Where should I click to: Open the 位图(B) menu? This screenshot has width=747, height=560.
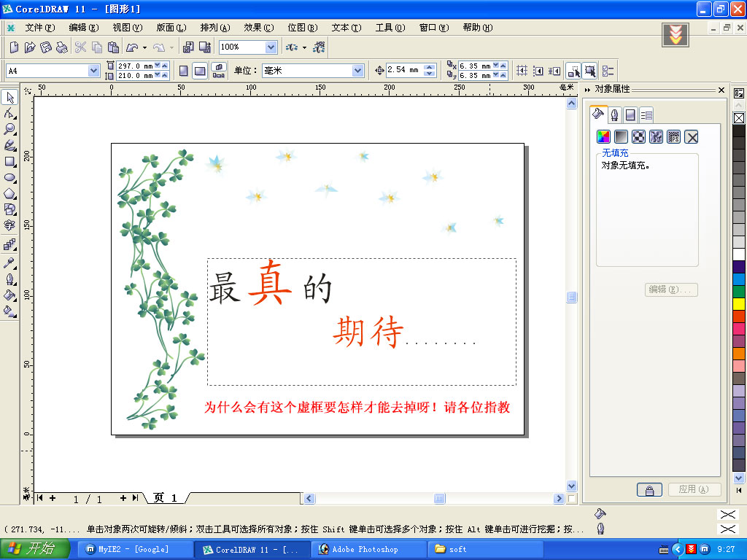coord(303,28)
